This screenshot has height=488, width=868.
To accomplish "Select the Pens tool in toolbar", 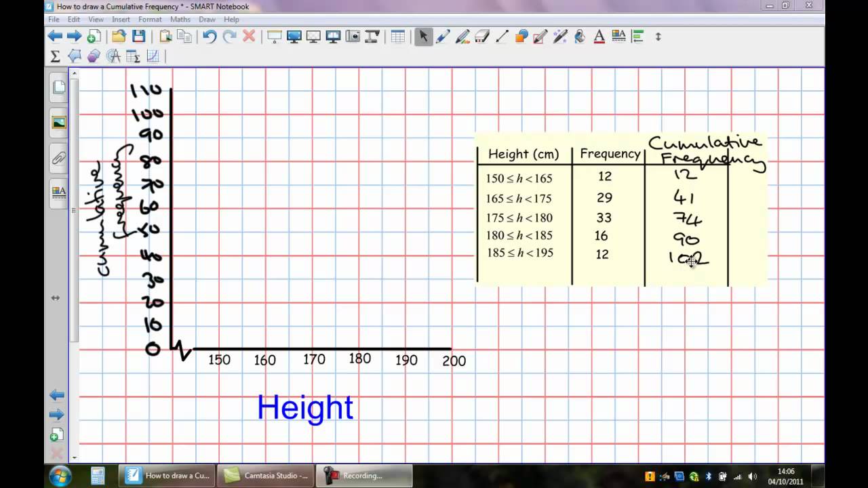I will pos(443,37).
